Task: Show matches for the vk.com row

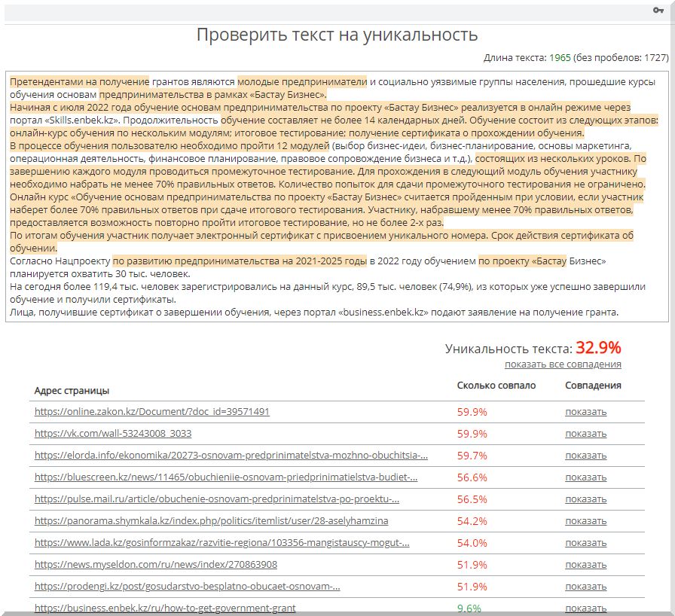Action: coord(586,434)
